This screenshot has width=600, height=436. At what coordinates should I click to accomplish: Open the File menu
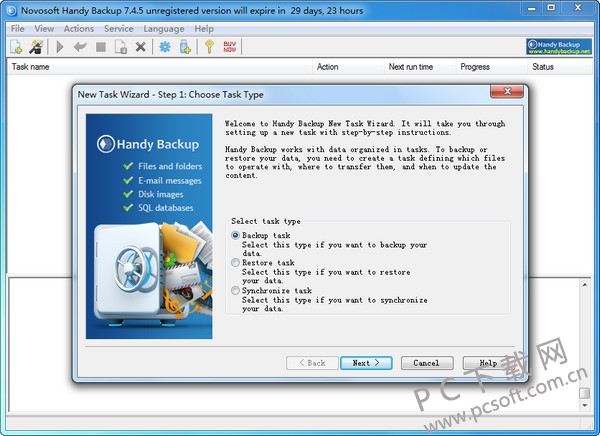tap(18, 29)
